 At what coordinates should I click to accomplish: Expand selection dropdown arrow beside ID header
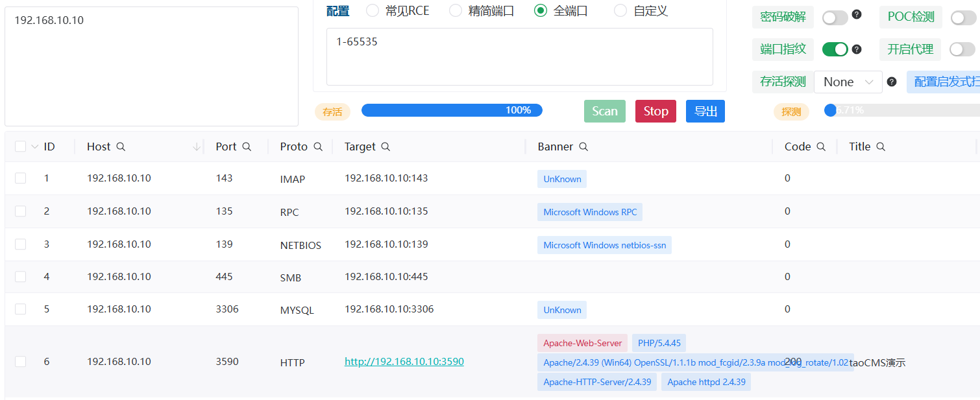tap(35, 147)
